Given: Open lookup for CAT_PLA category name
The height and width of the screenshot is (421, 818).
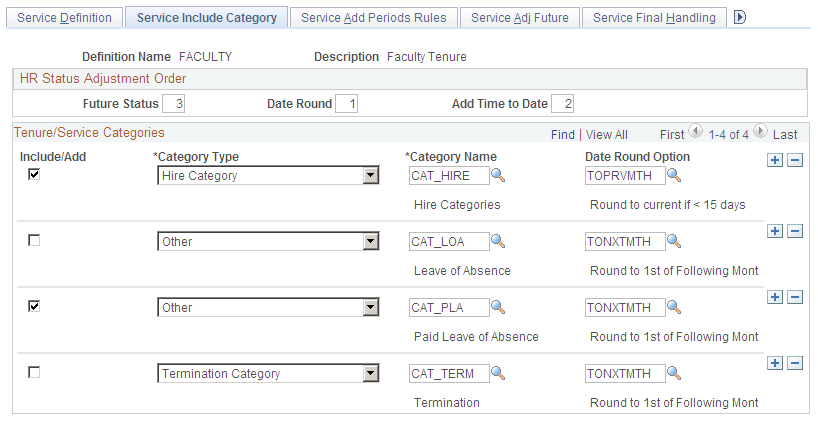Looking at the screenshot, I should click(498, 307).
